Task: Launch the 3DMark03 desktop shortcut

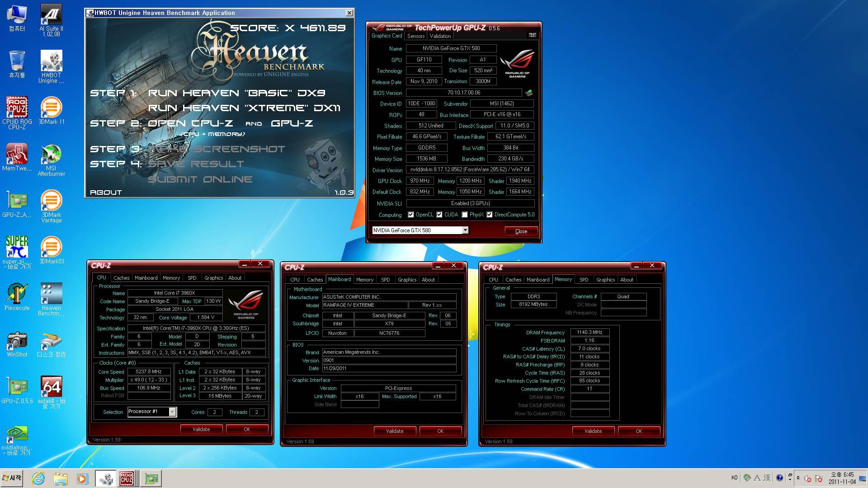Action: (51, 250)
